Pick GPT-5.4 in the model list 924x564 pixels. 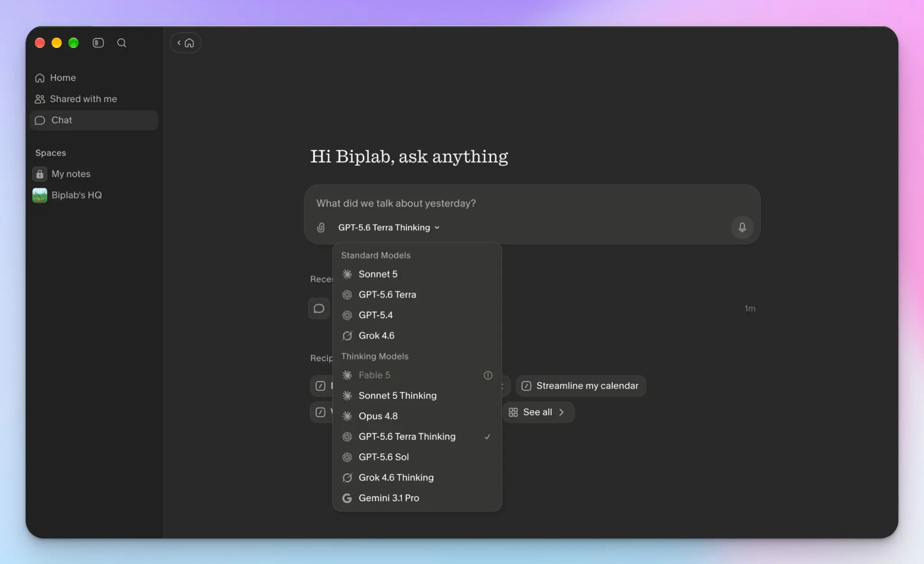click(417, 315)
